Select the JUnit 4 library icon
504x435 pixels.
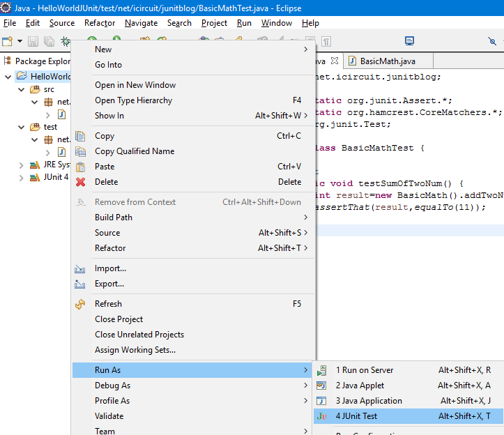tap(35, 178)
